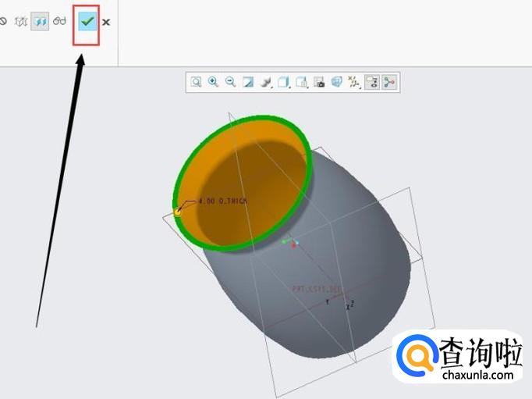This screenshot has height=399, width=532.
Task: Select the 4.00 O_THICK thickness dimension
Action: click(223, 201)
